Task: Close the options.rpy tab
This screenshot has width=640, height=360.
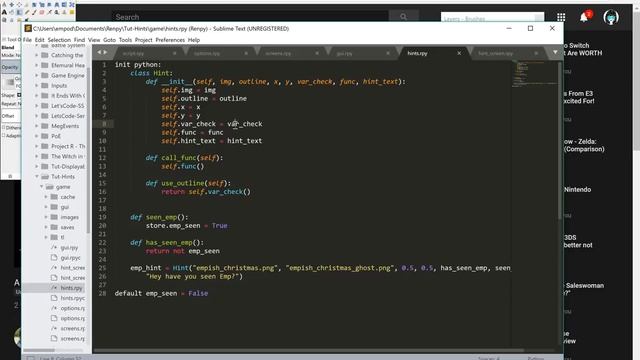Action: click(x=246, y=53)
